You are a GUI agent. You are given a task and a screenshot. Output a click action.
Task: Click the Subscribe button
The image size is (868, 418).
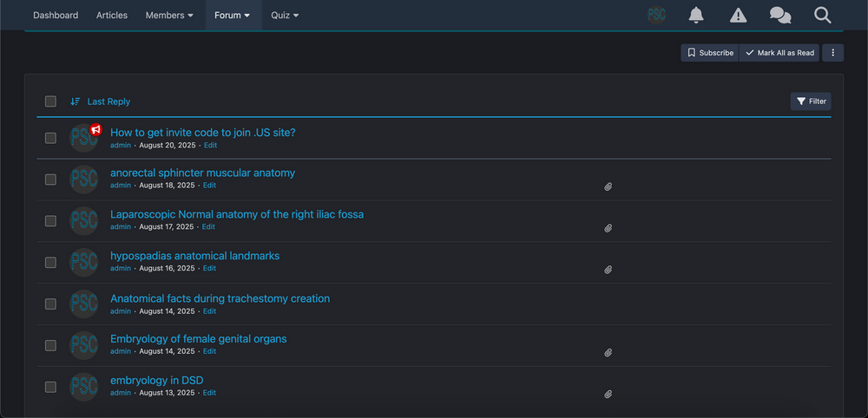[710, 53]
